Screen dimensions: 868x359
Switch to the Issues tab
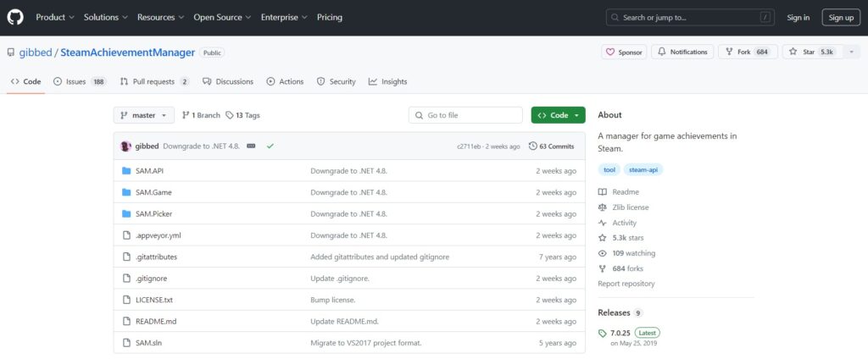[80, 81]
